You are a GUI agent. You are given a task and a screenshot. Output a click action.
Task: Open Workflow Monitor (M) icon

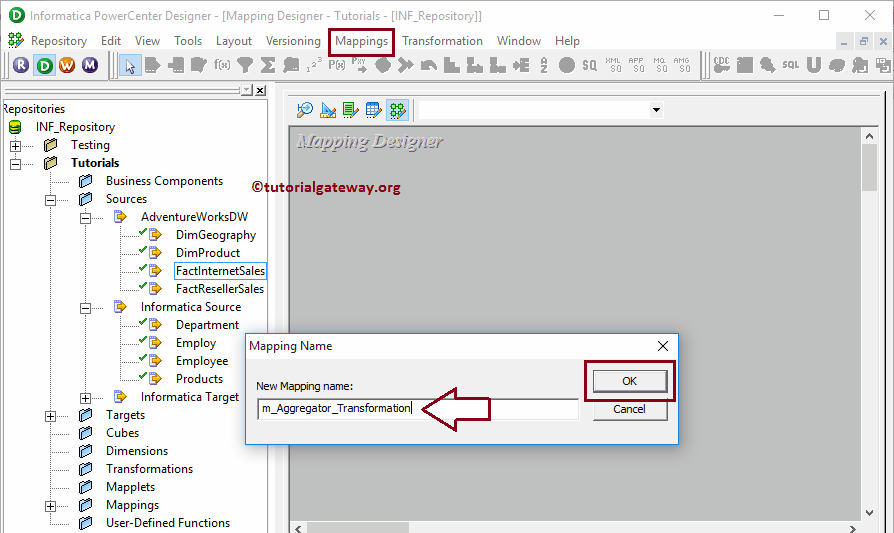pos(90,65)
